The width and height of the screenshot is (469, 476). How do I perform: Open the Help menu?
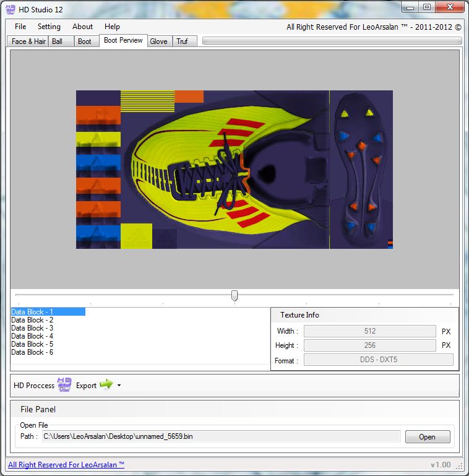tap(112, 27)
